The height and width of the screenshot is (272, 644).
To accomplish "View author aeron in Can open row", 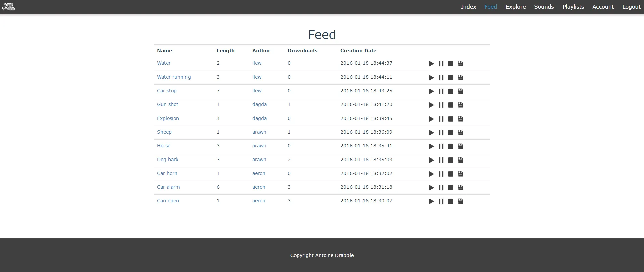I will pos(259,201).
